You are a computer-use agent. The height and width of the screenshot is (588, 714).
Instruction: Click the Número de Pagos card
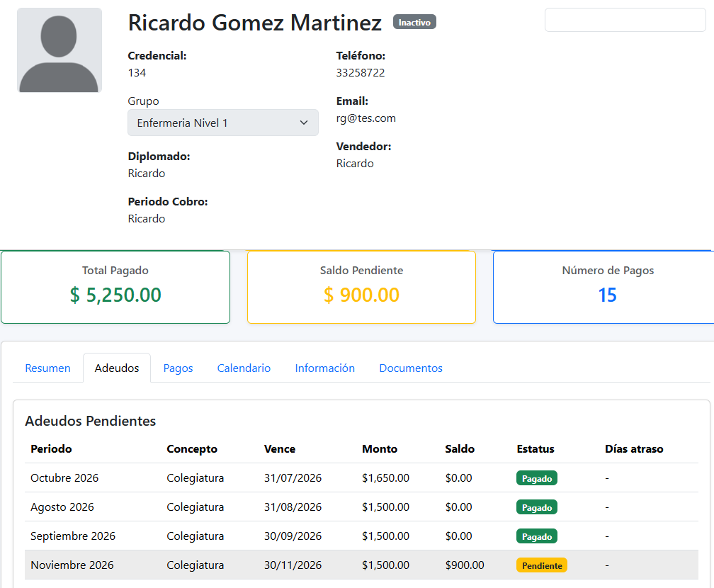click(603, 287)
